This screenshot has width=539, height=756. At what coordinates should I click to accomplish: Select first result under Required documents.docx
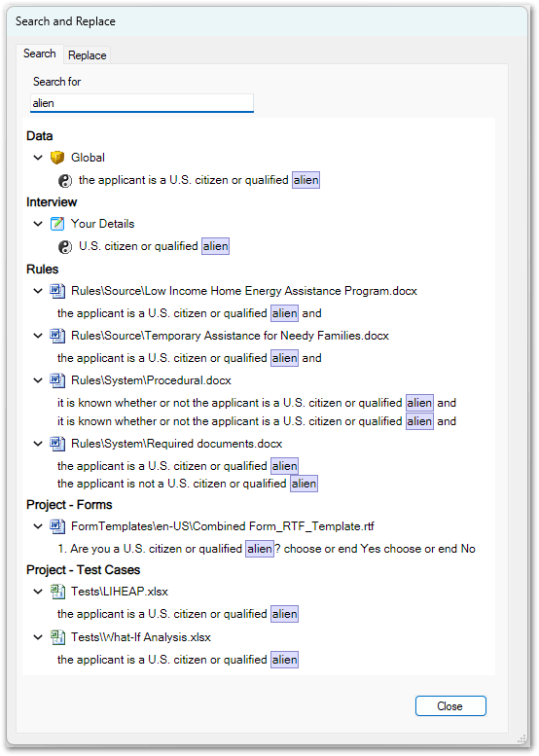[177, 466]
